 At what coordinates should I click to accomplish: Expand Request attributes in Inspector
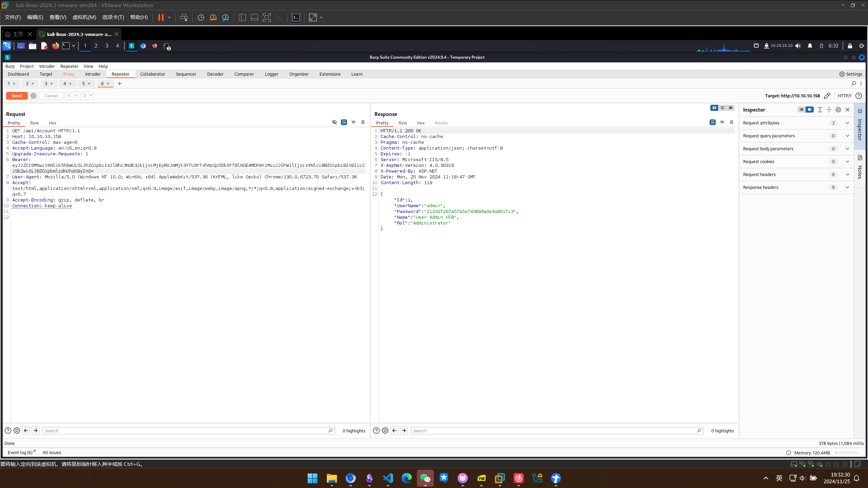pyautogui.click(x=847, y=123)
